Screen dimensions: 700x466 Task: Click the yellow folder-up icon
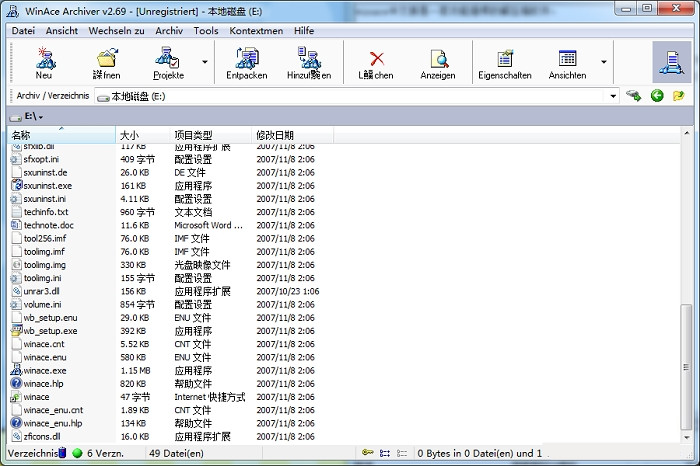pos(679,96)
